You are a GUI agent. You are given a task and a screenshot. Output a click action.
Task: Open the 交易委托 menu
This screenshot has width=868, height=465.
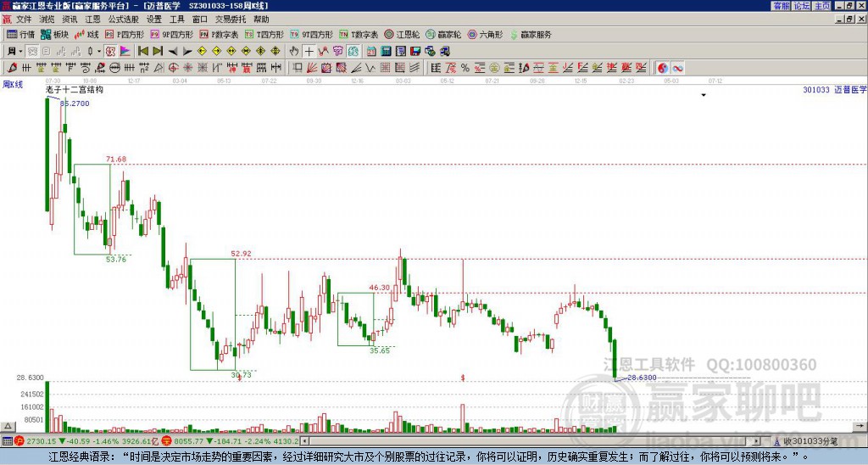pos(231,20)
